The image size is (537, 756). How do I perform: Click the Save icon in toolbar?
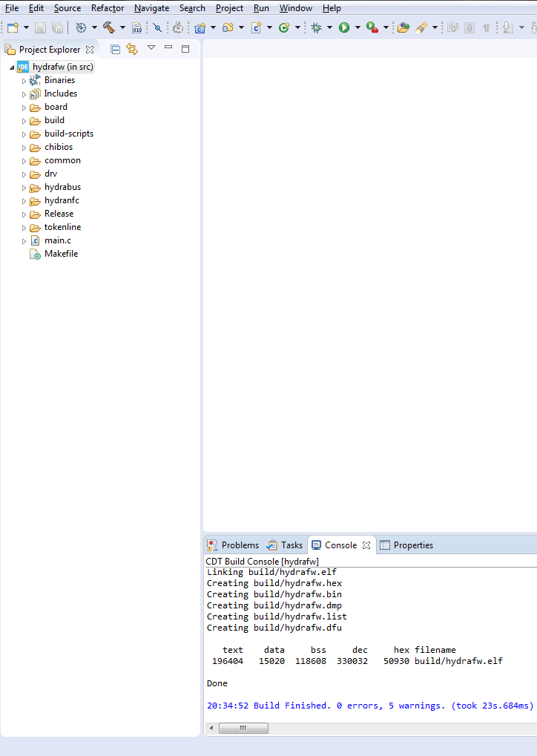[41, 27]
